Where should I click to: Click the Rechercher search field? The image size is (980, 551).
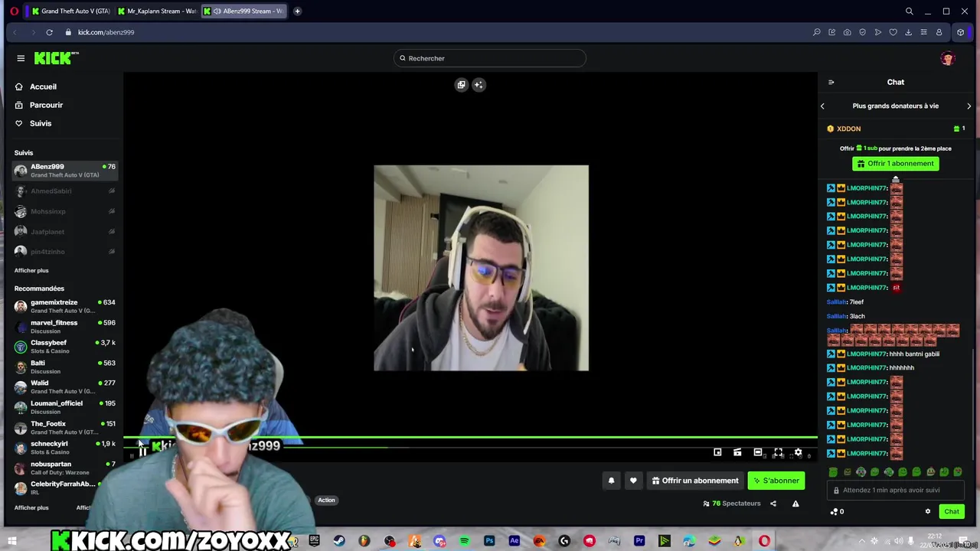(x=490, y=58)
